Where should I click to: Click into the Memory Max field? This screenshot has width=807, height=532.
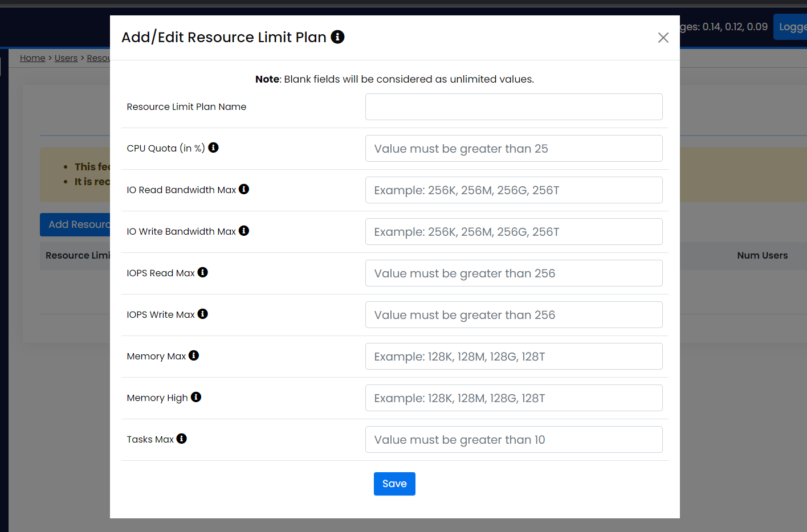tap(513, 357)
